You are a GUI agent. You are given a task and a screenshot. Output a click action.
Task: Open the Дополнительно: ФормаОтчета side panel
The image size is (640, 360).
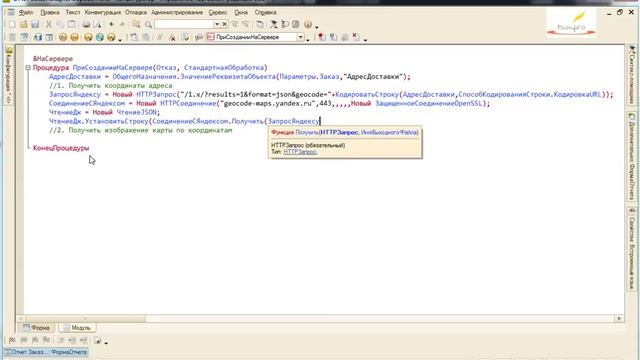click(x=632, y=156)
